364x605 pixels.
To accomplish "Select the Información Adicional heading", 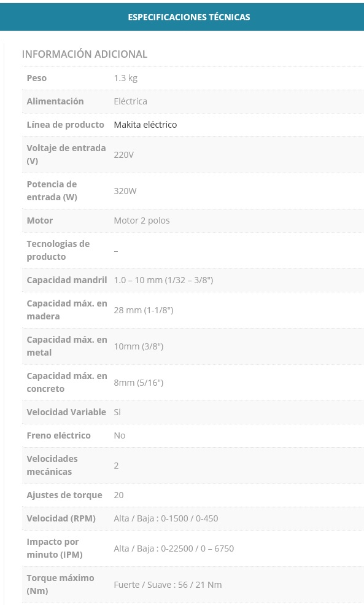I will pyautogui.click(x=85, y=54).
